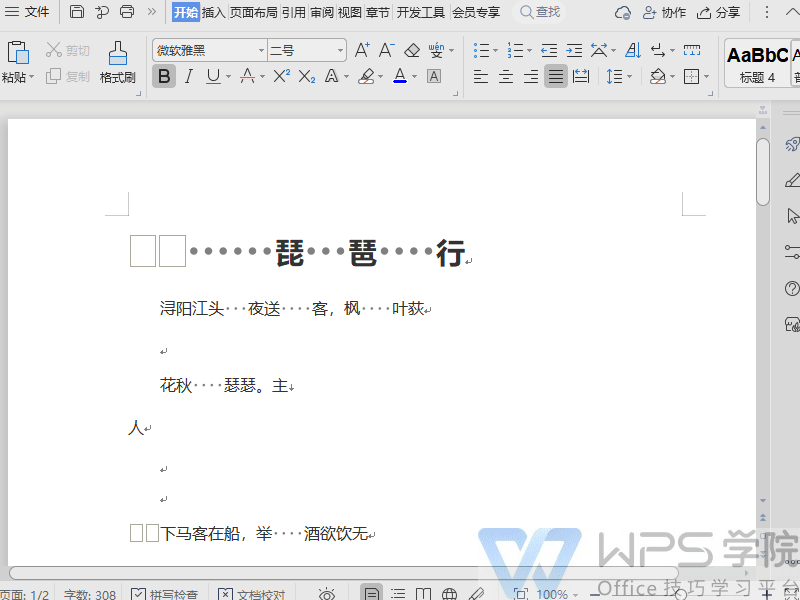Open the font color dropdown arrow
Image resolution: width=800 pixels, height=600 pixels.
pyautogui.click(x=414, y=77)
